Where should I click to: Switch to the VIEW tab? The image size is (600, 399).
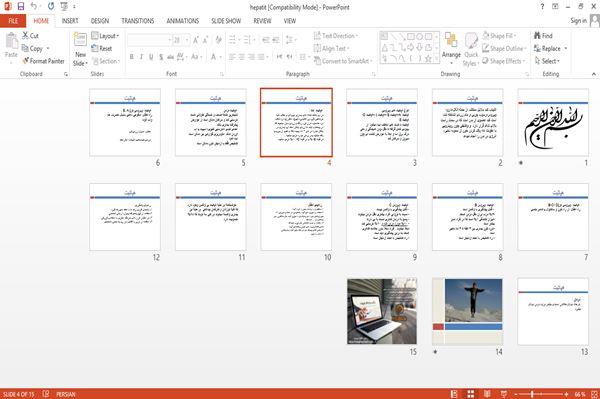(290, 21)
